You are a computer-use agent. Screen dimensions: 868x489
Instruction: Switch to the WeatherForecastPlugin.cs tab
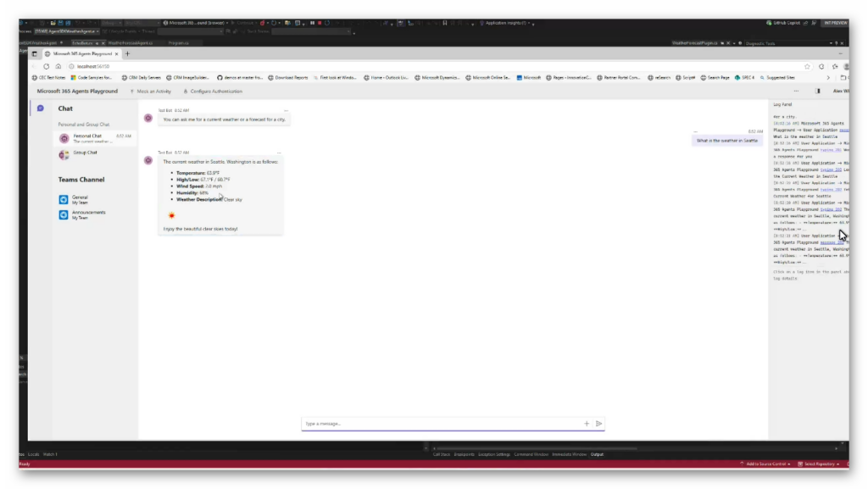pyautogui.click(x=695, y=43)
